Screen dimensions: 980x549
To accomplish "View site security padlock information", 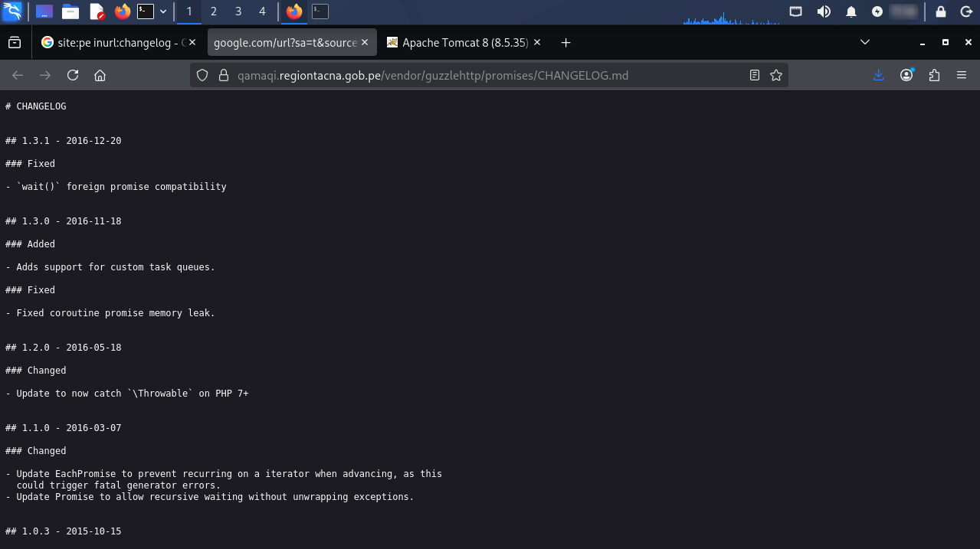I will pyautogui.click(x=224, y=75).
